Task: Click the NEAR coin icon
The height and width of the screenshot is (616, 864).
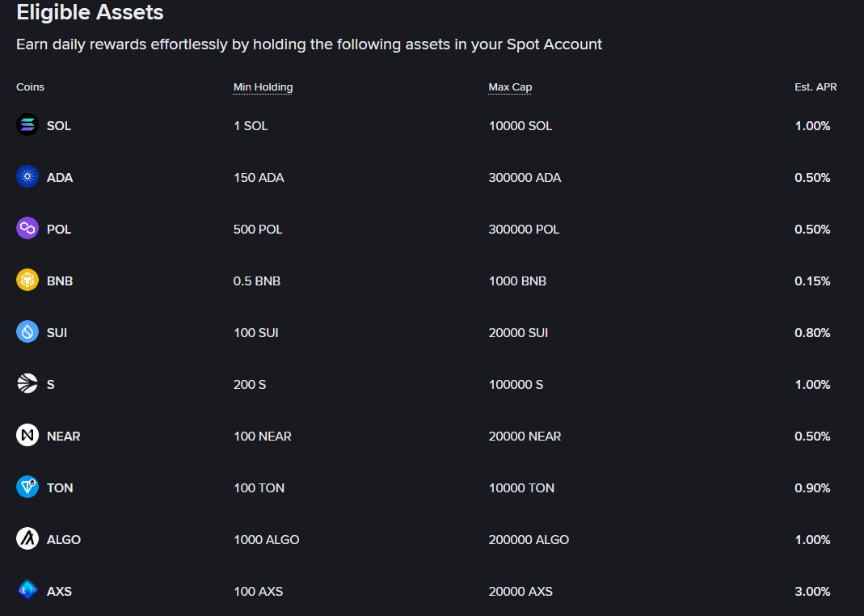Action: pyautogui.click(x=27, y=436)
